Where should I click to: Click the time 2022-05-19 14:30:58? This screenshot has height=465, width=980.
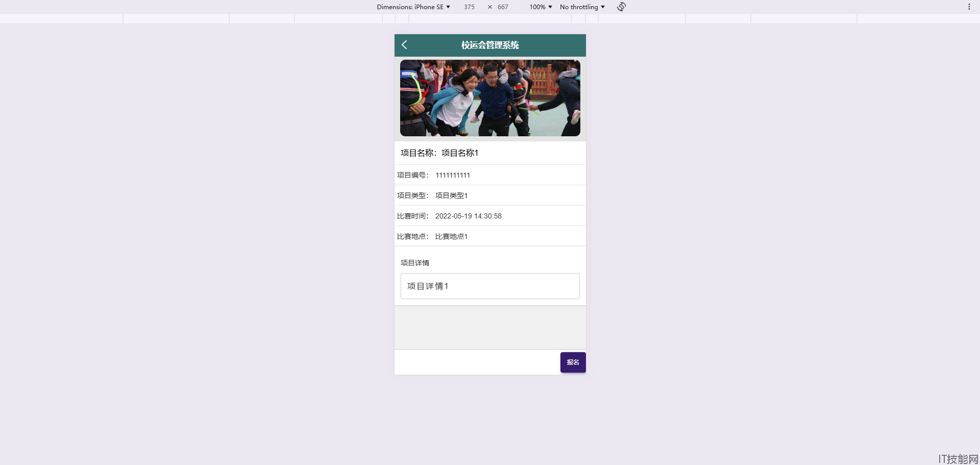[468, 216]
